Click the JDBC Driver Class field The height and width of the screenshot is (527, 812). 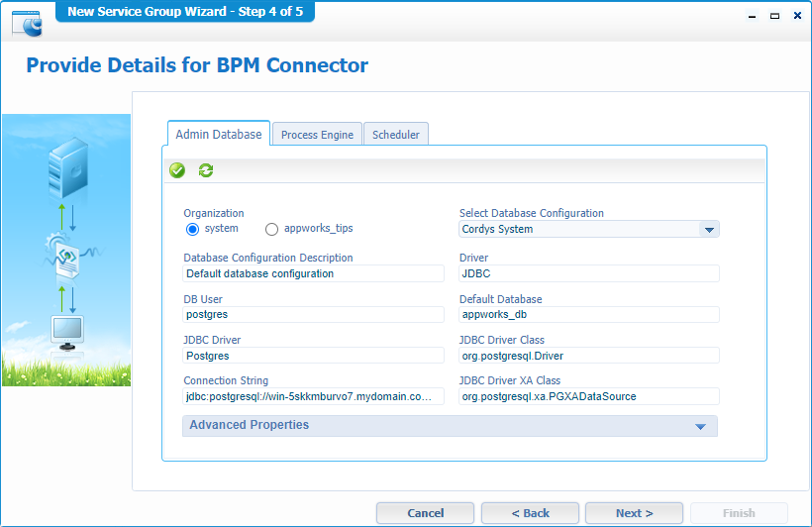coord(589,356)
